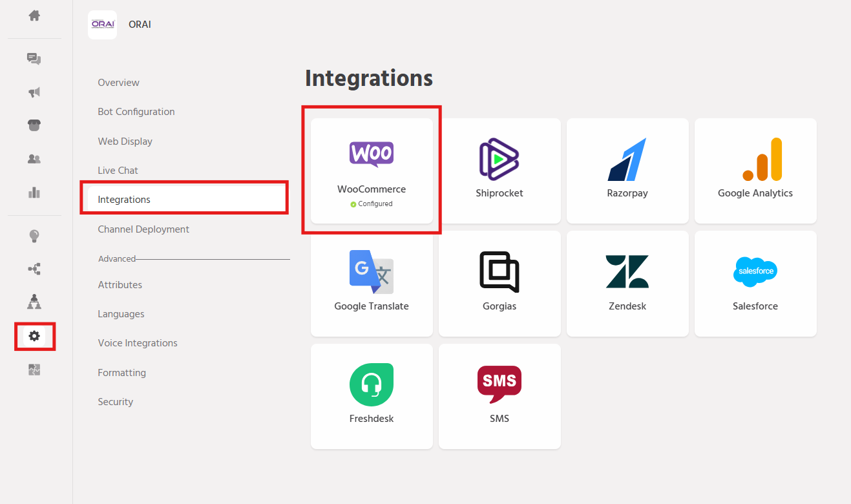
Task: Go to Bot Configuration settings
Action: (x=136, y=112)
